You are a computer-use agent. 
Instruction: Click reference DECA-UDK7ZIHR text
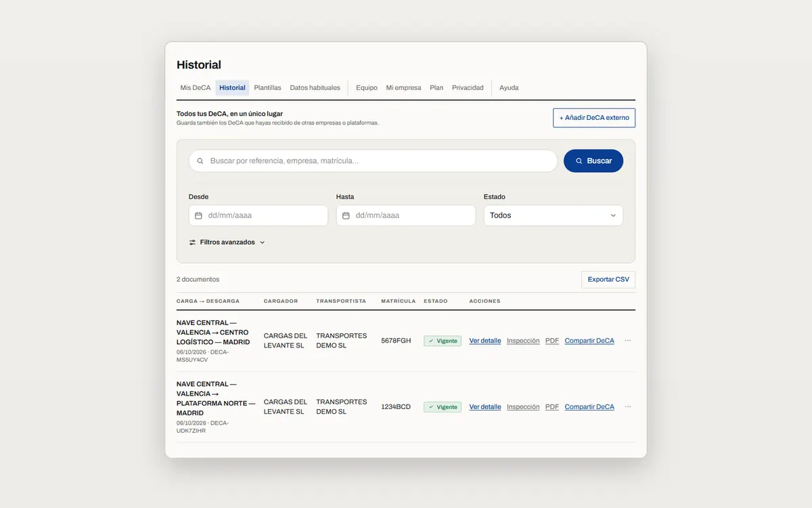point(203,427)
